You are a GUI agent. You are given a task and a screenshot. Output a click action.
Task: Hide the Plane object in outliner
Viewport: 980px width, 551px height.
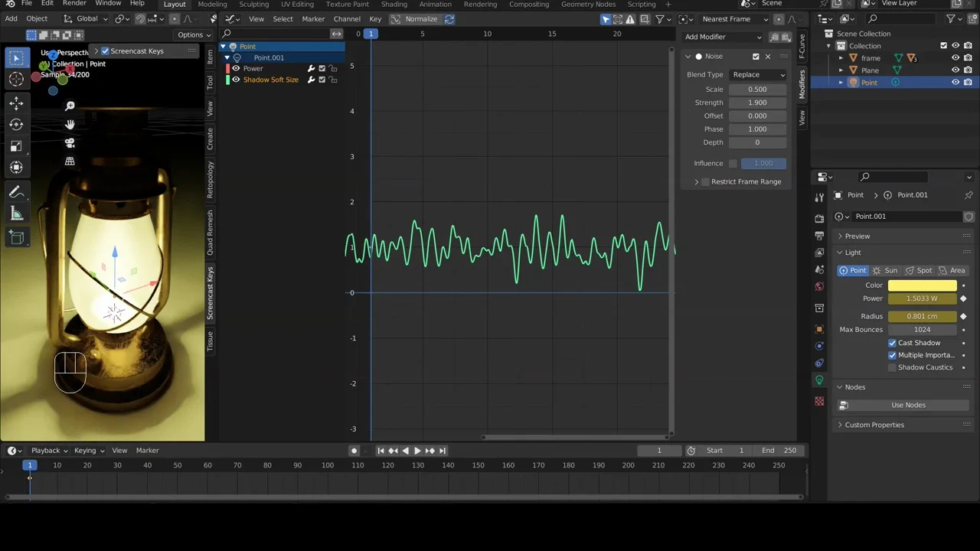(x=955, y=70)
